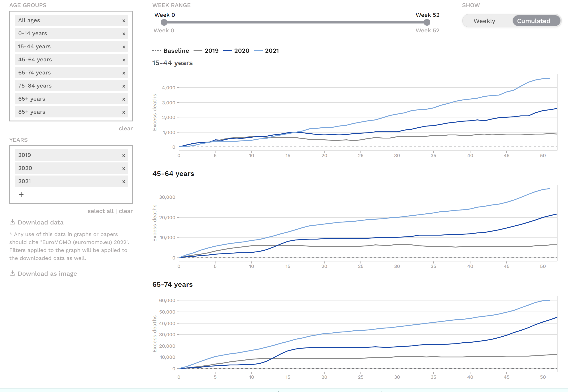Toggle 2019 series in legend
Screen dimensions: 568x392
click(206, 51)
